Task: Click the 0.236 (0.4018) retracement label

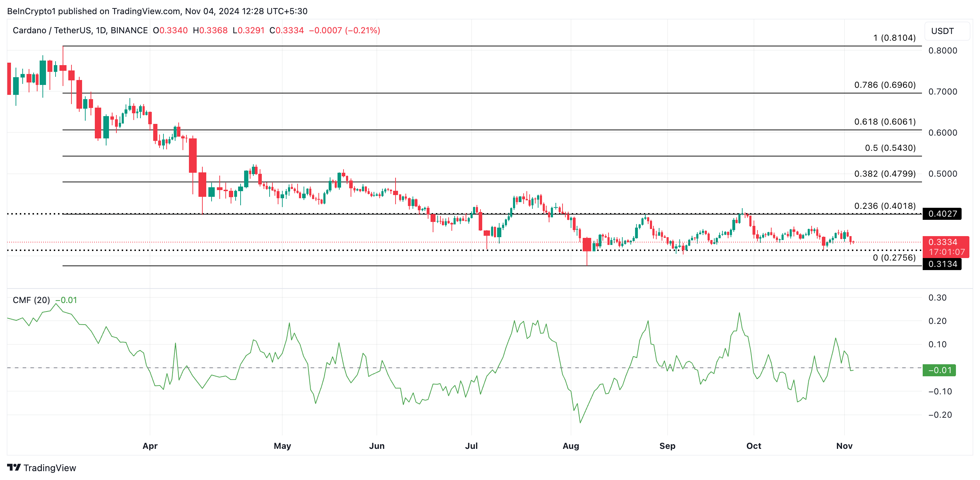Action: pyautogui.click(x=884, y=206)
